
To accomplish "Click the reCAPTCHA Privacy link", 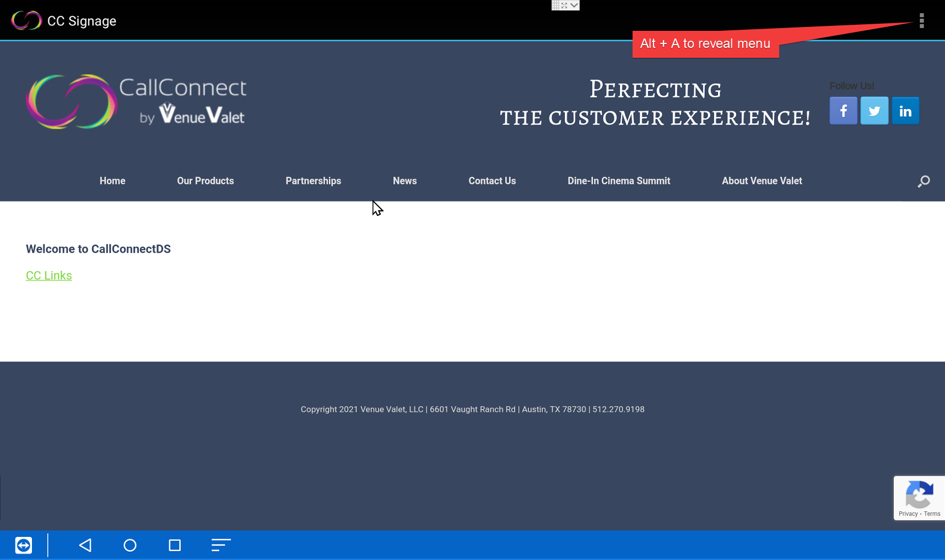I will 908,514.
